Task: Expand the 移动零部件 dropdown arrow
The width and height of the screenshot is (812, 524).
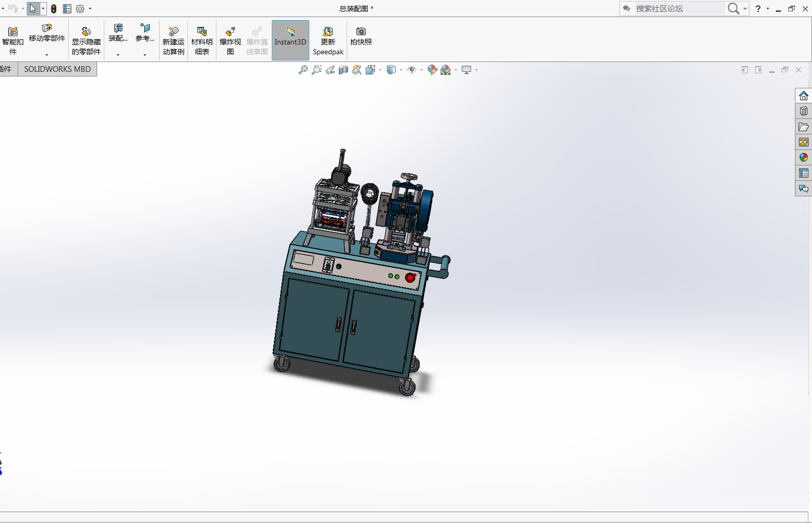Action: coord(47,55)
